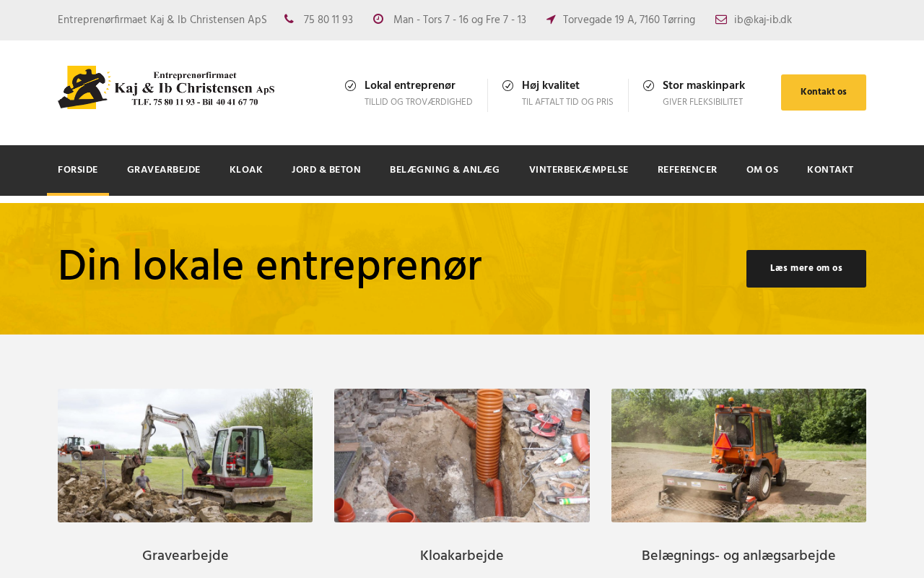Click the Kaj & Ib Christensen logo

pyautogui.click(x=166, y=87)
